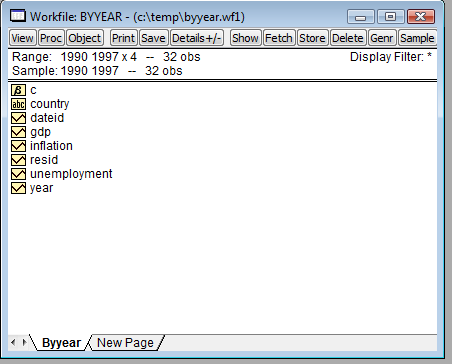
Task: Maximize the workfile window
Action: tap(390, 17)
